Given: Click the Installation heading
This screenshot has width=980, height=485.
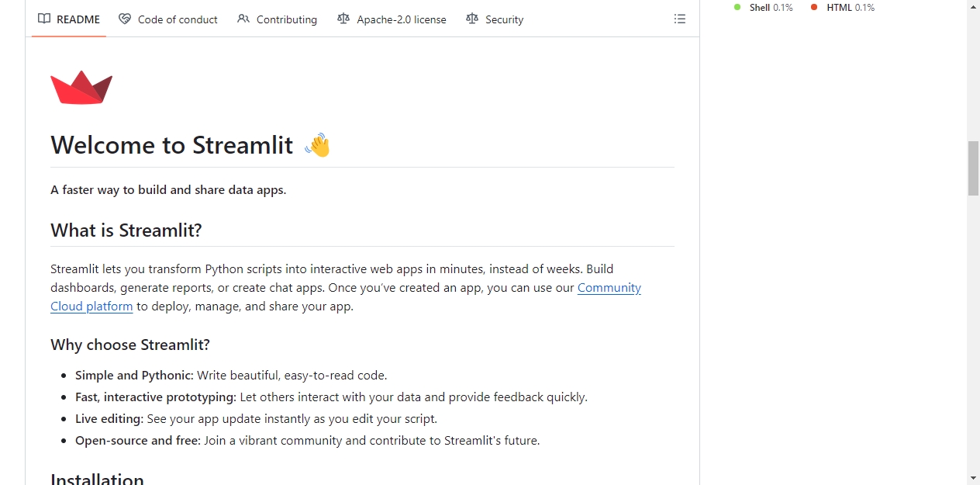Looking at the screenshot, I should click(97, 479).
